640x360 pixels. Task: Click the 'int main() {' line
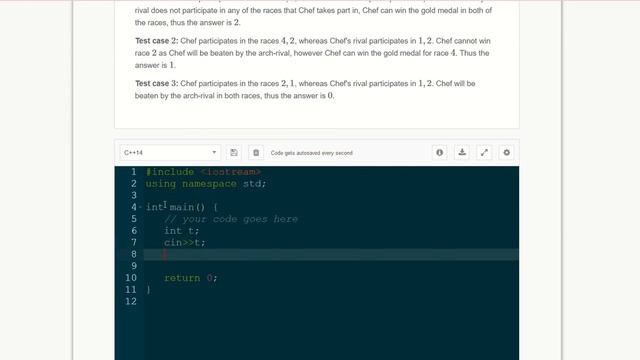point(182,207)
